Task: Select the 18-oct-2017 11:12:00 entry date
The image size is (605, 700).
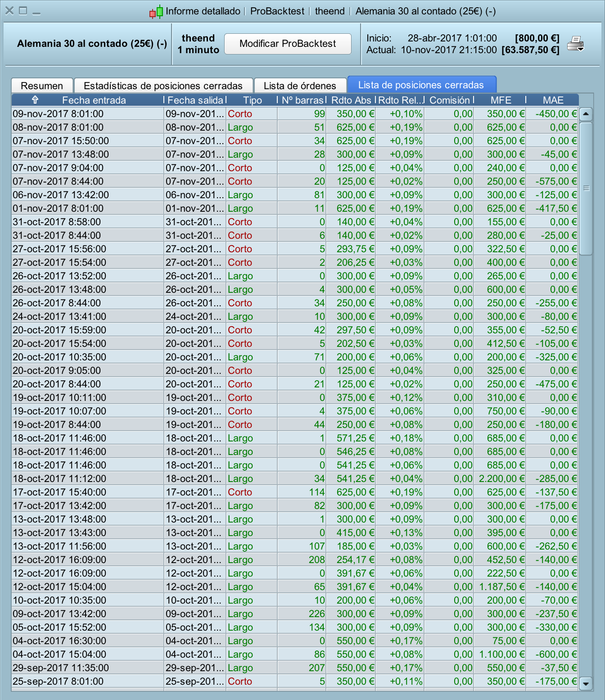Action: (59, 479)
